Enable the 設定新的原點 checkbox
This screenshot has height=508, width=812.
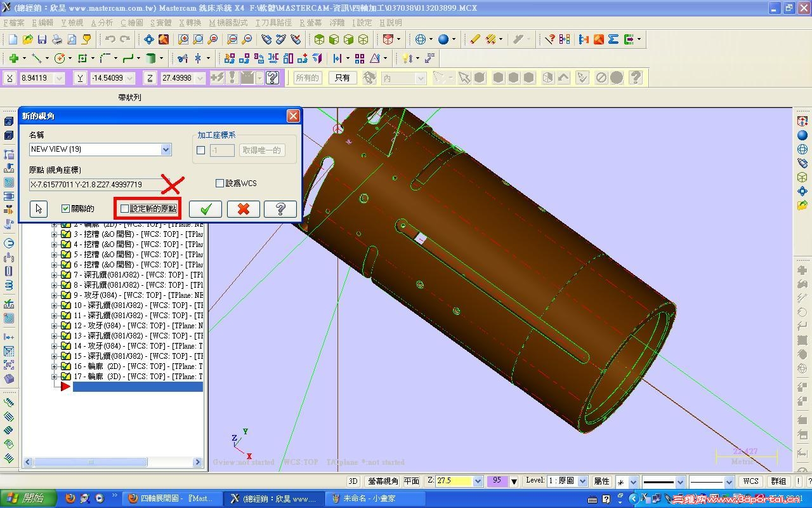coord(124,209)
